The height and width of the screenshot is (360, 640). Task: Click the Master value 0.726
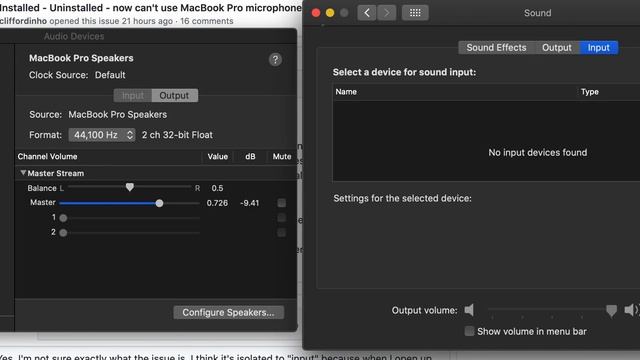coord(217,203)
